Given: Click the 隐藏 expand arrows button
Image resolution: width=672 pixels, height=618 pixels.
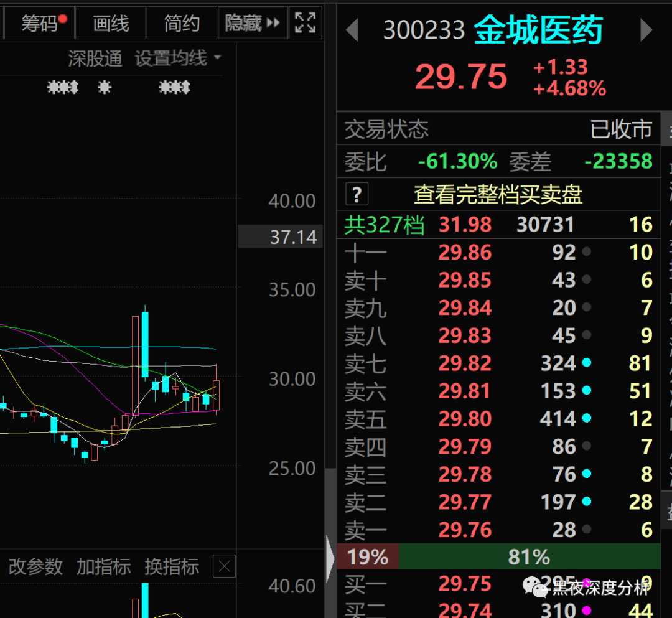Looking at the screenshot, I should pos(253,22).
